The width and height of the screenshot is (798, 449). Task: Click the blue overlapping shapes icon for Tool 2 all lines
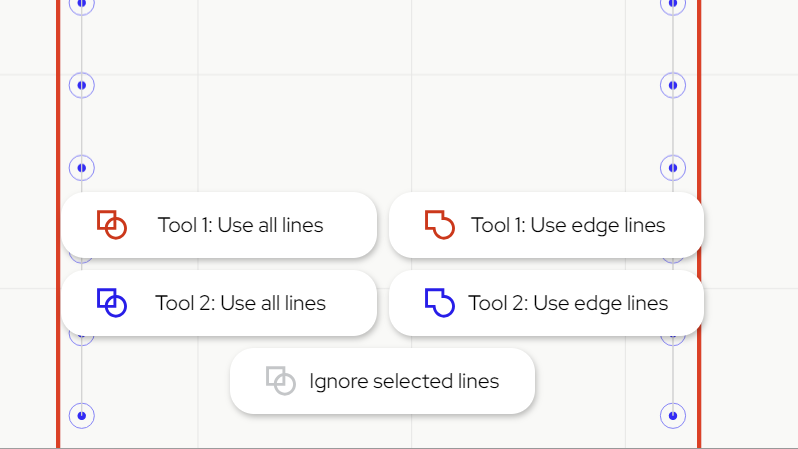pos(112,303)
